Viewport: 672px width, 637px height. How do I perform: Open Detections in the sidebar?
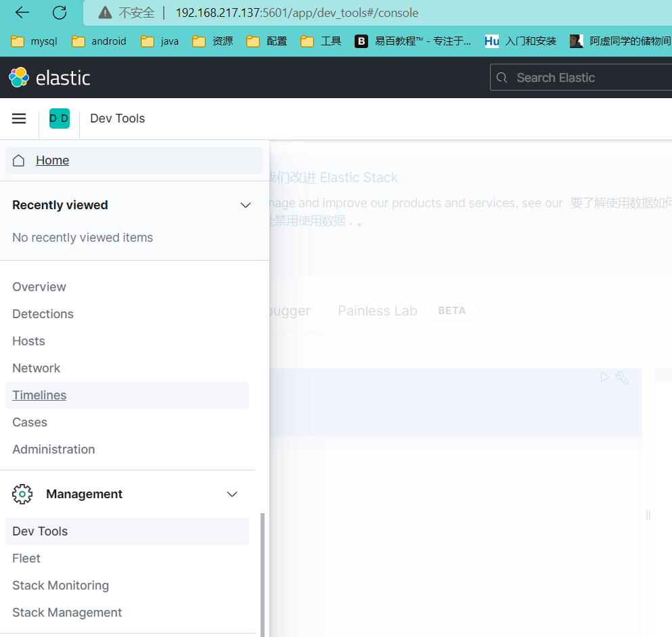point(43,314)
